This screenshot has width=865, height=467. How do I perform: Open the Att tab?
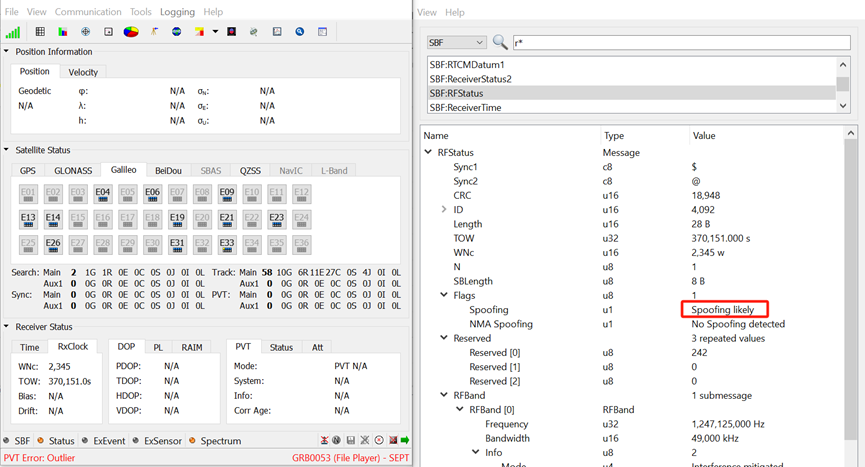tap(318, 347)
